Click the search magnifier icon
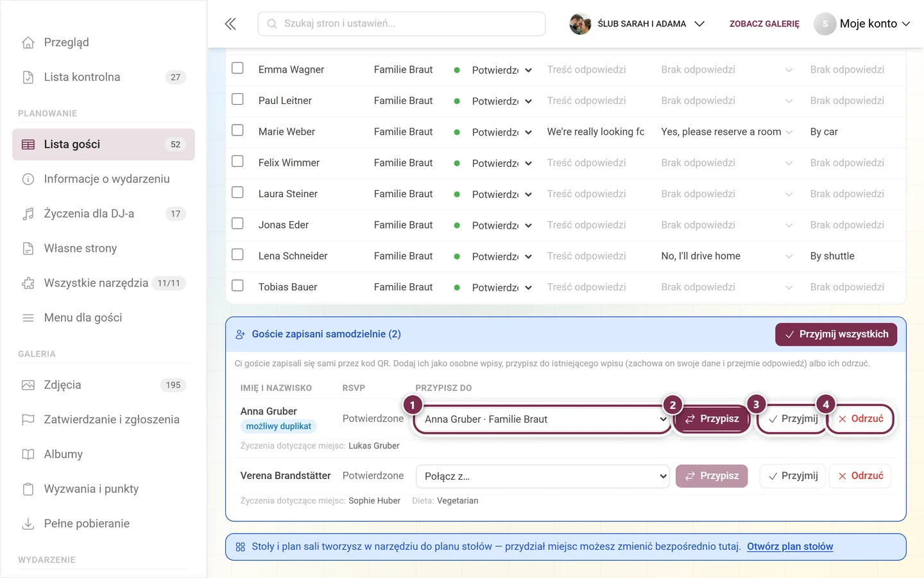Image resolution: width=924 pixels, height=578 pixels. (272, 24)
